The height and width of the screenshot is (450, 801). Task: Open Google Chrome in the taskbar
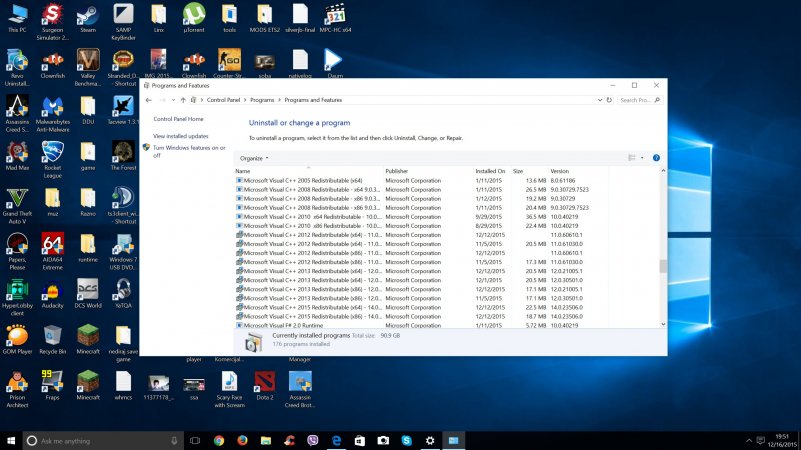point(219,440)
